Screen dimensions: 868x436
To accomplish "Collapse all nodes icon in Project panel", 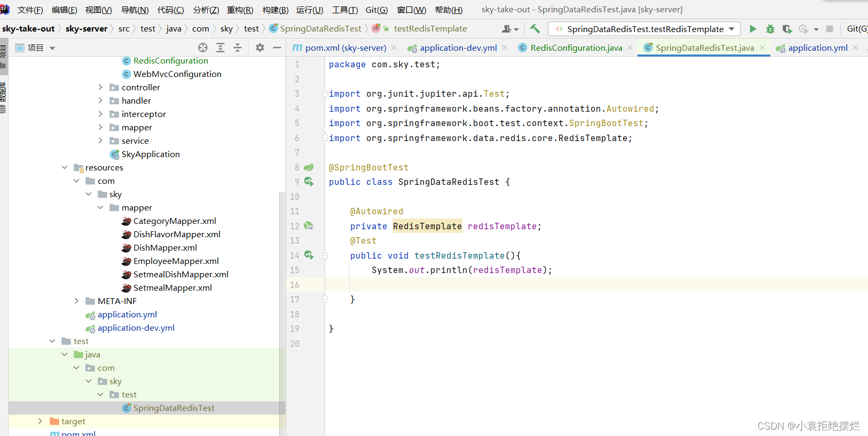I will tap(238, 48).
